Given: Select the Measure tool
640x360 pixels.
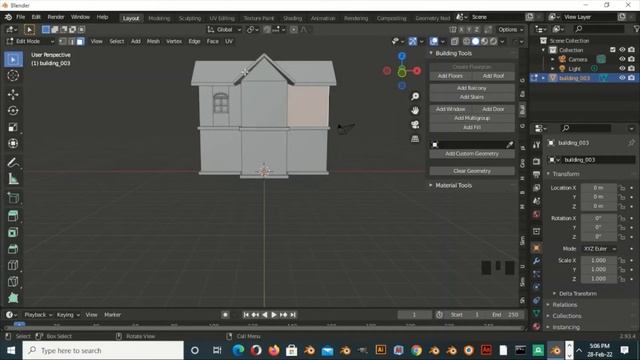Looking at the screenshot, I should click(x=13, y=179).
